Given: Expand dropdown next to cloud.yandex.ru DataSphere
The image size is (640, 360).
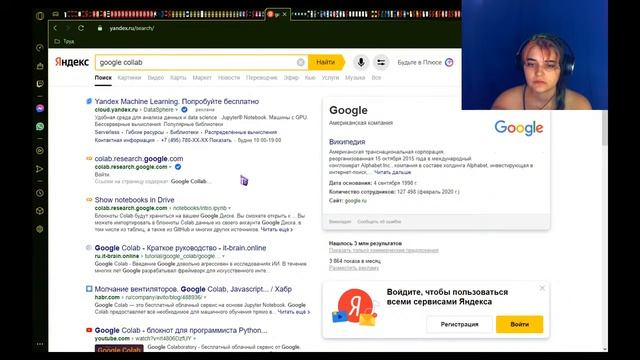Looking at the screenshot, I should [177, 110].
